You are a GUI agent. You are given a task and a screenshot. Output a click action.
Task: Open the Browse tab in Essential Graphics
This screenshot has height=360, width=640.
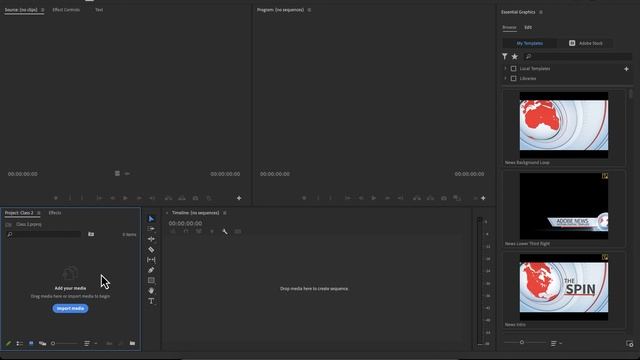click(509, 27)
